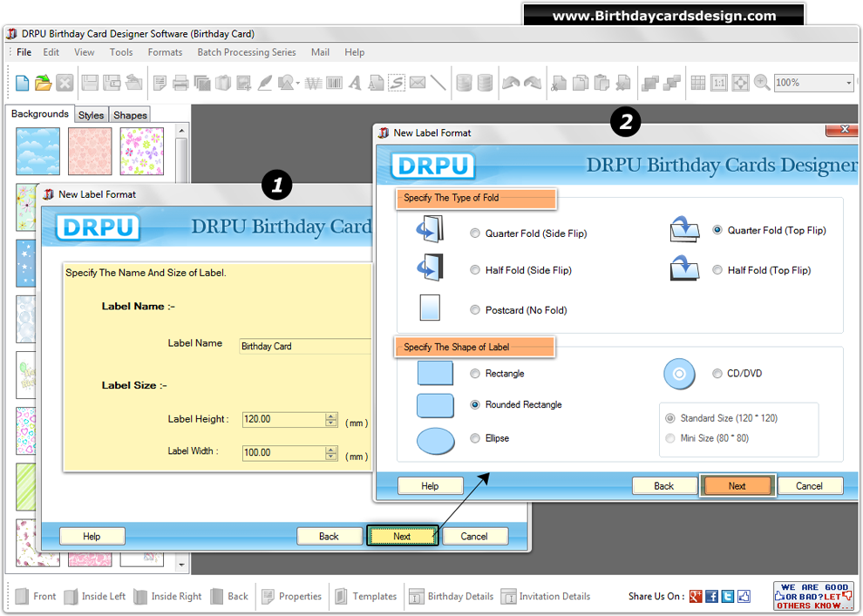Click the Send to Back toolbar icon
This screenshot has height=616, width=863.
(x=671, y=83)
